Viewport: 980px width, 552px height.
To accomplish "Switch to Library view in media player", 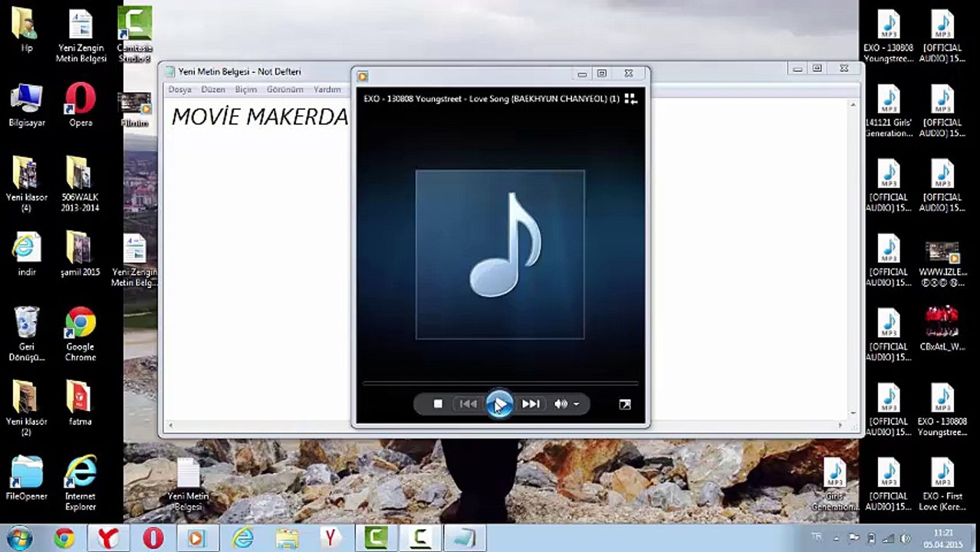I will (630, 99).
